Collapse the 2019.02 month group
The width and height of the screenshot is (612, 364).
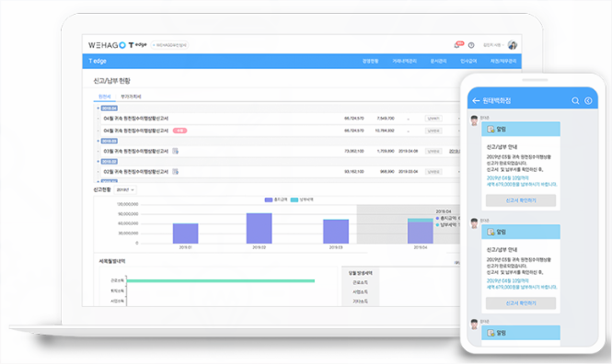109,162
